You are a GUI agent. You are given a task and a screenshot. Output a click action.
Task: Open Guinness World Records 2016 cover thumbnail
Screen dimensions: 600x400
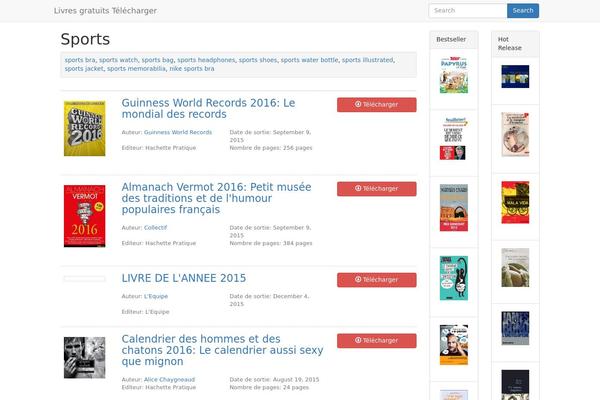[85, 129]
